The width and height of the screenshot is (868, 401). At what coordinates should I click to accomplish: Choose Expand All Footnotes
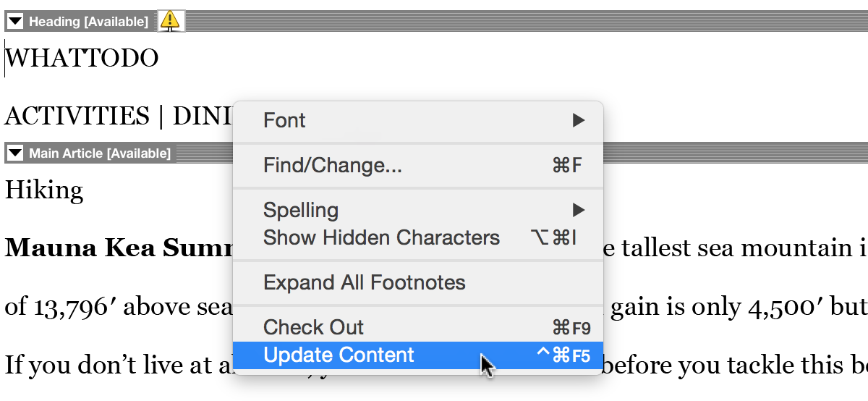[364, 282]
